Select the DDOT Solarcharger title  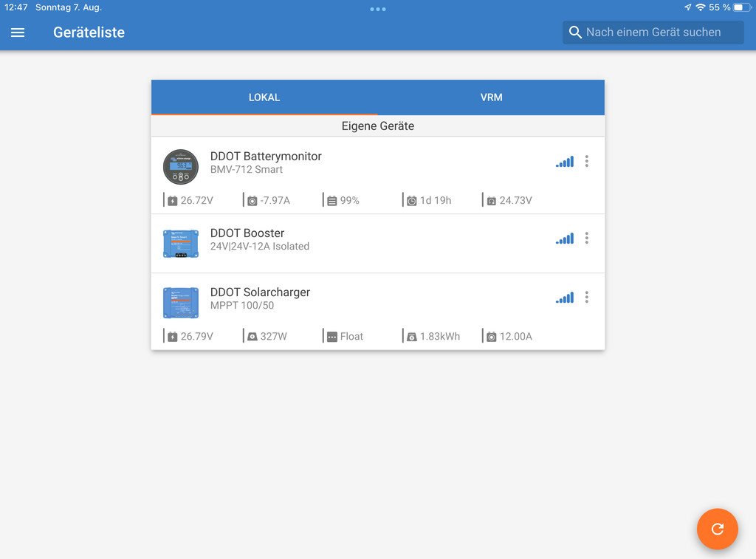pyautogui.click(x=260, y=292)
